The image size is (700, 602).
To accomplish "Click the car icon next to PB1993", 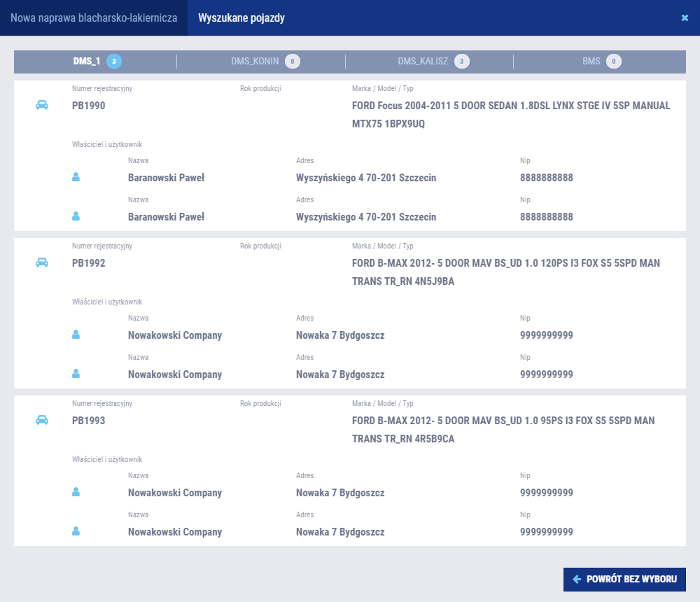I will (x=42, y=420).
